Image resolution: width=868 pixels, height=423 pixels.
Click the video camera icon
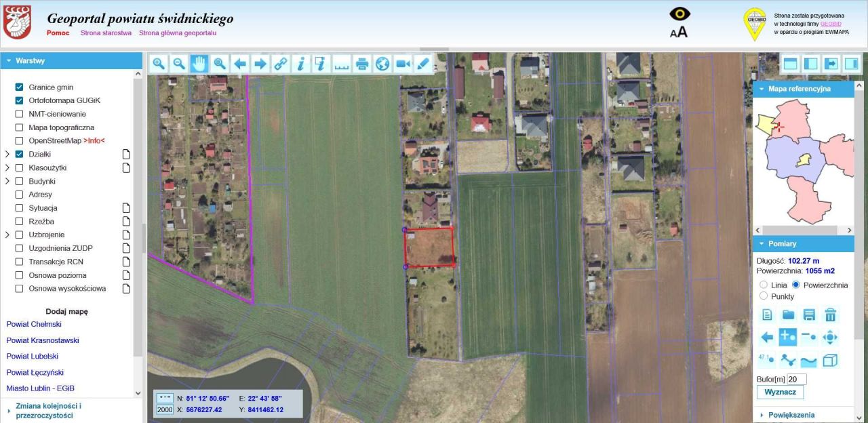[403, 64]
